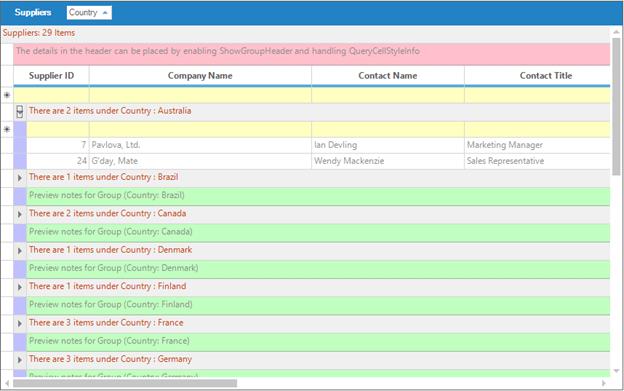Click the Germany group caption text
The height and width of the screenshot is (391, 624).
pos(110,359)
